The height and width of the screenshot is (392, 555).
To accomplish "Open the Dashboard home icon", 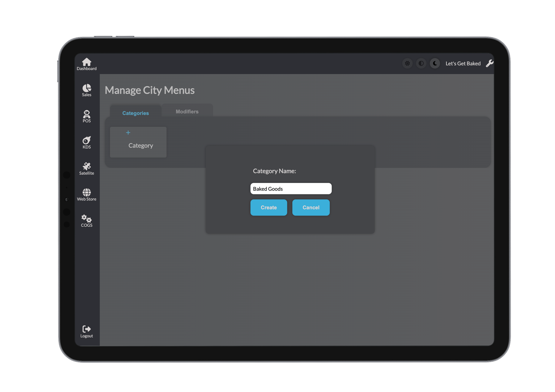I will [87, 62].
